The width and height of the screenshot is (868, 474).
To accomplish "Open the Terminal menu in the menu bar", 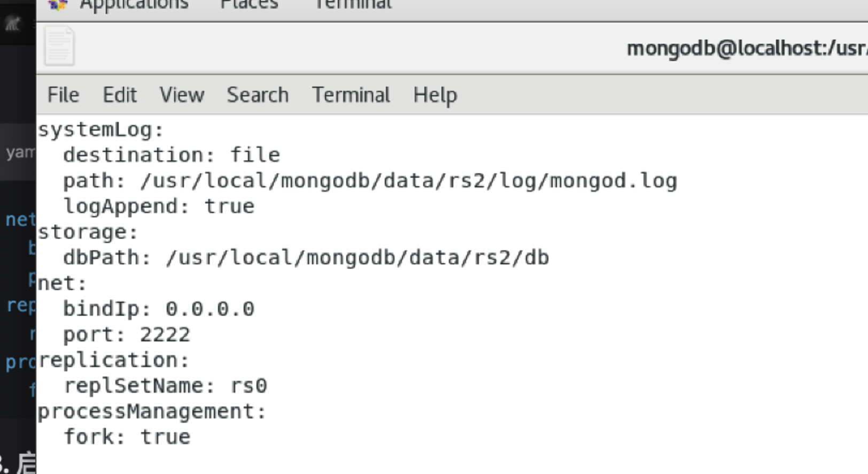I will (x=351, y=95).
